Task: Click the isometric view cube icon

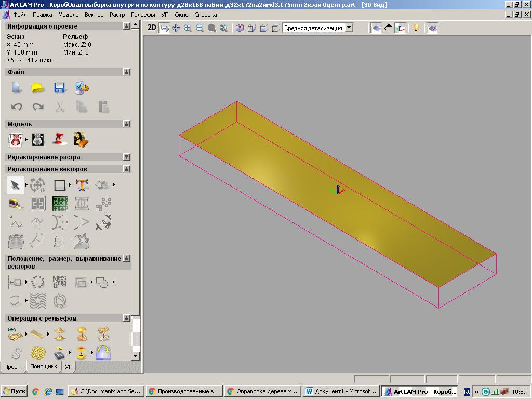Action: [x=240, y=28]
